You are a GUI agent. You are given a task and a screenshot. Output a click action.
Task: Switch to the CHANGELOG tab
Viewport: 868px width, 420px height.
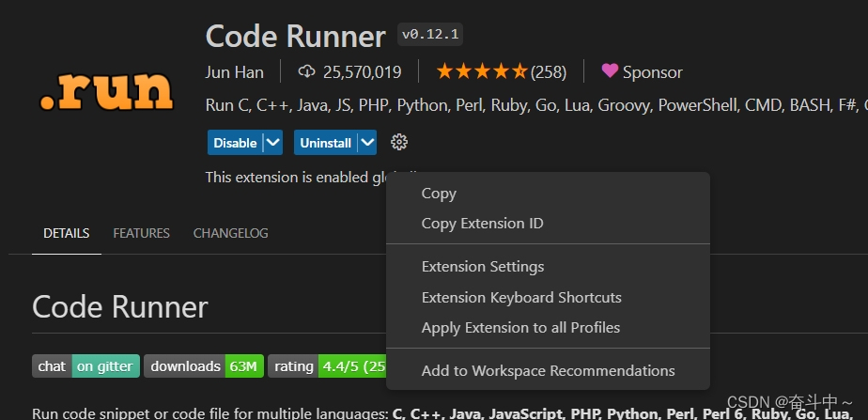tap(230, 234)
